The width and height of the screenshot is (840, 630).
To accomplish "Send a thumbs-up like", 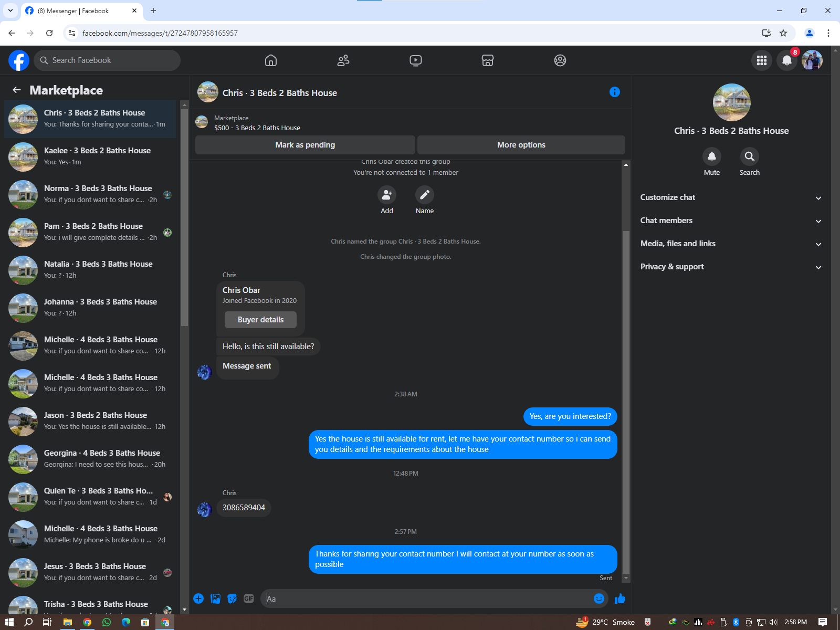I will click(620, 598).
